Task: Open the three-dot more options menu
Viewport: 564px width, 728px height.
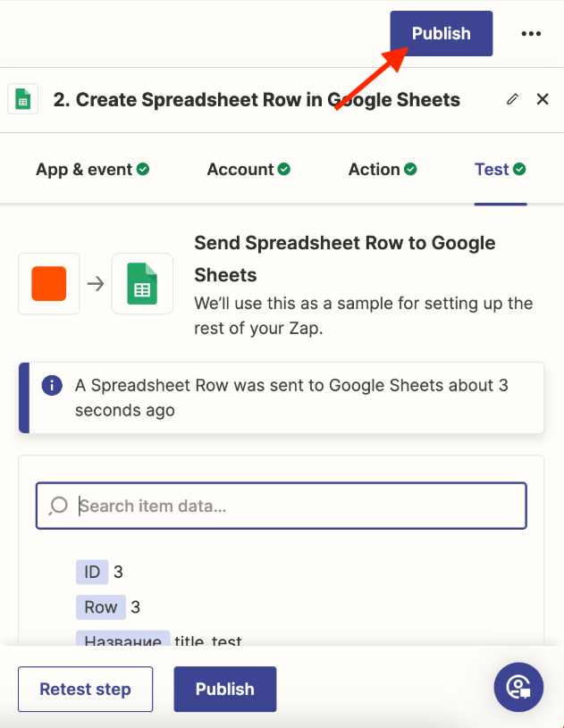Action: pyautogui.click(x=531, y=34)
